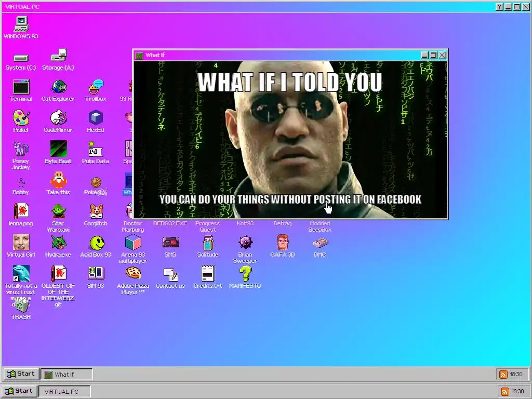Open the Totally not a virus dolphin icon

(x=21, y=273)
